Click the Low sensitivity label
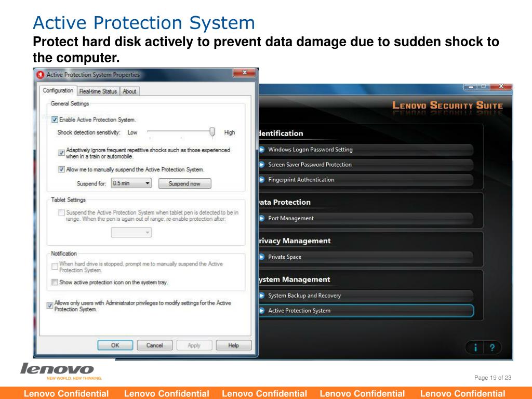Viewport: 532px width, 399px height. coord(132,132)
